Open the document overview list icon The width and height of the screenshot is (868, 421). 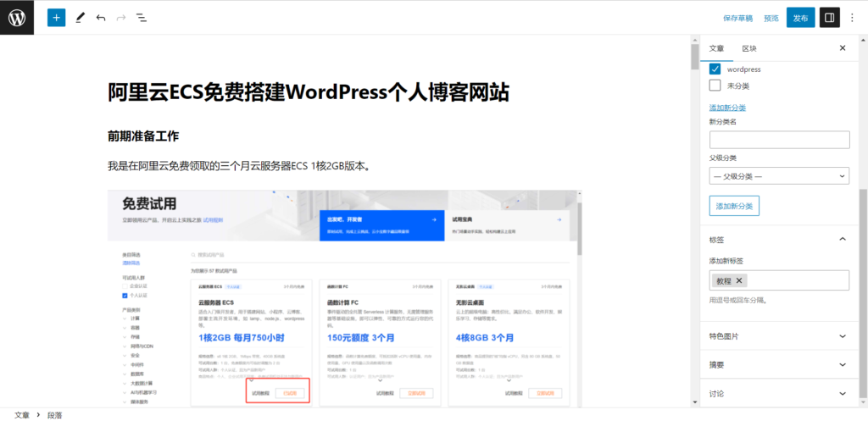pos(142,18)
